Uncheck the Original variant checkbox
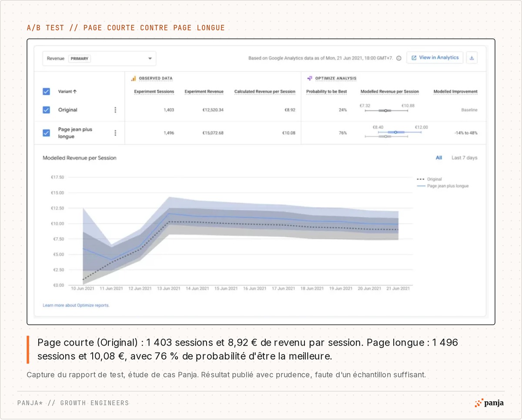522x420 pixels. 46,110
